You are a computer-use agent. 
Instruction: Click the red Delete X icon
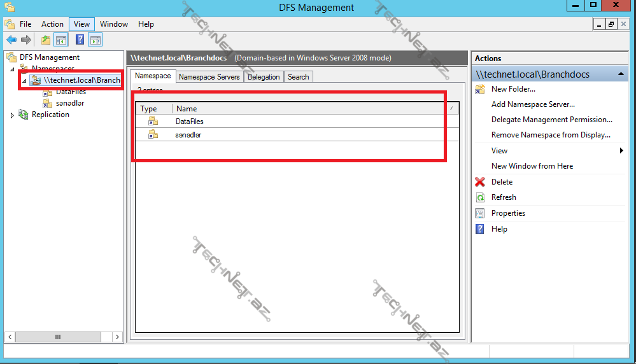(x=480, y=182)
